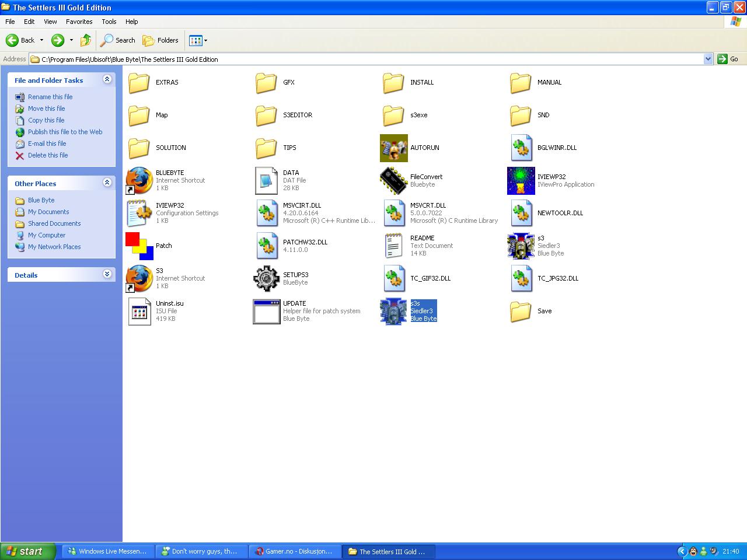Select the GFX folder icon
747x560 pixels.
266,82
